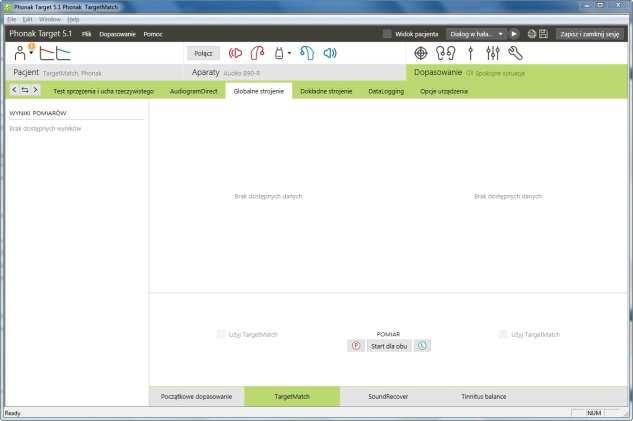Screen dimensions: 633x421
Task: Open the Dopasowanie menu
Action: [117, 34]
